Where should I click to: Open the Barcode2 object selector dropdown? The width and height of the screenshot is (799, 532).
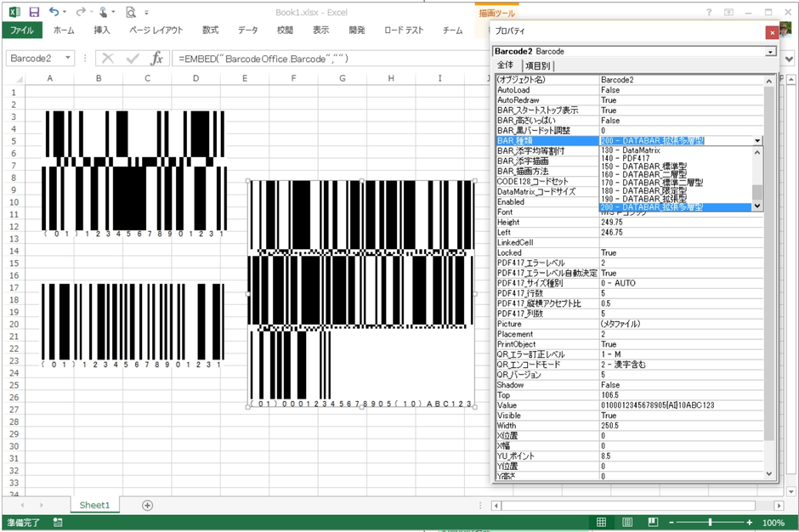(x=770, y=51)
